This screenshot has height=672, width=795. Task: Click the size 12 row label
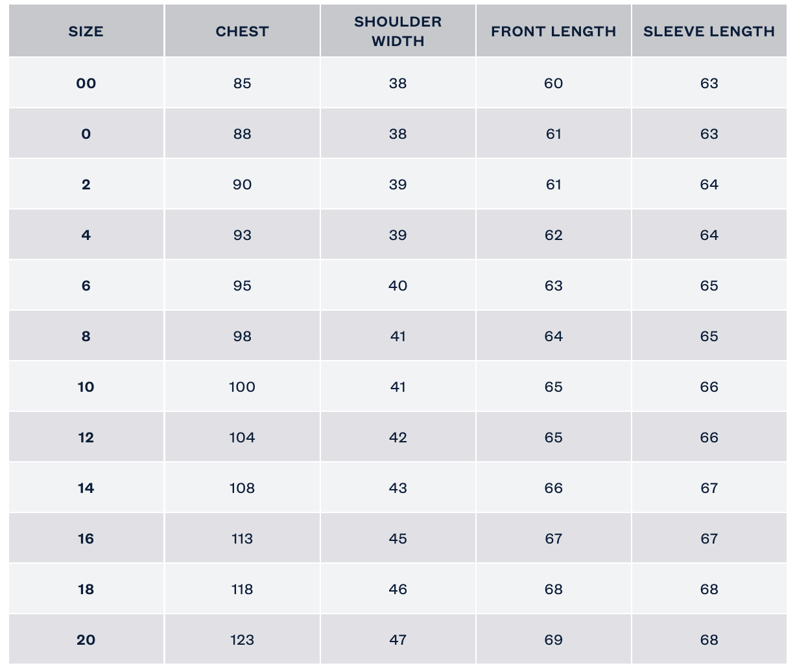coord(86,437)
